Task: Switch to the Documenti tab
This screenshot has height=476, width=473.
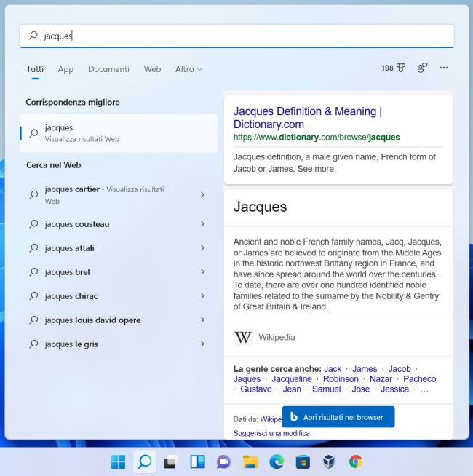Action: (108, 69)
